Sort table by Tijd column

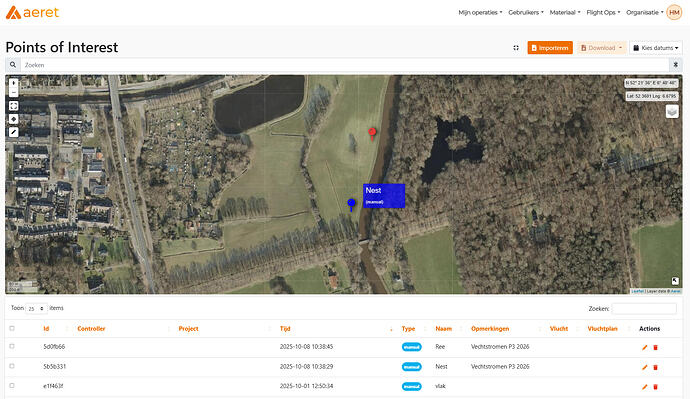coord(285,329)
